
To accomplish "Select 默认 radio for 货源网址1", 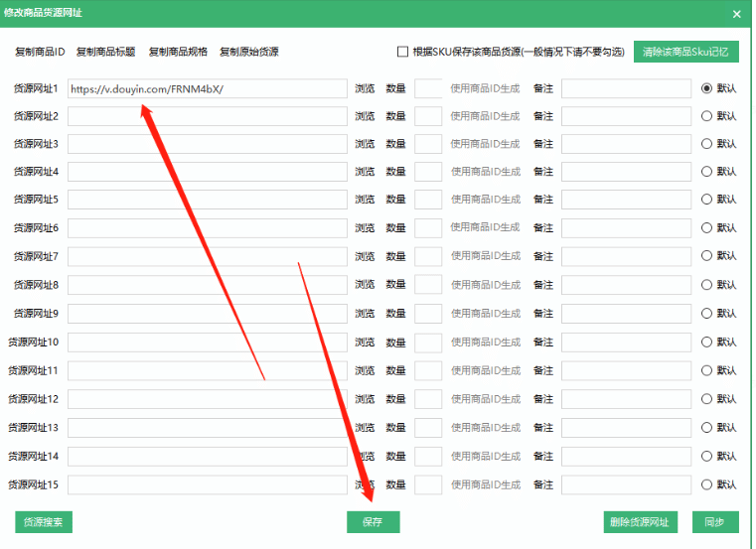I will pyautogui.click(x=706, y=88).
